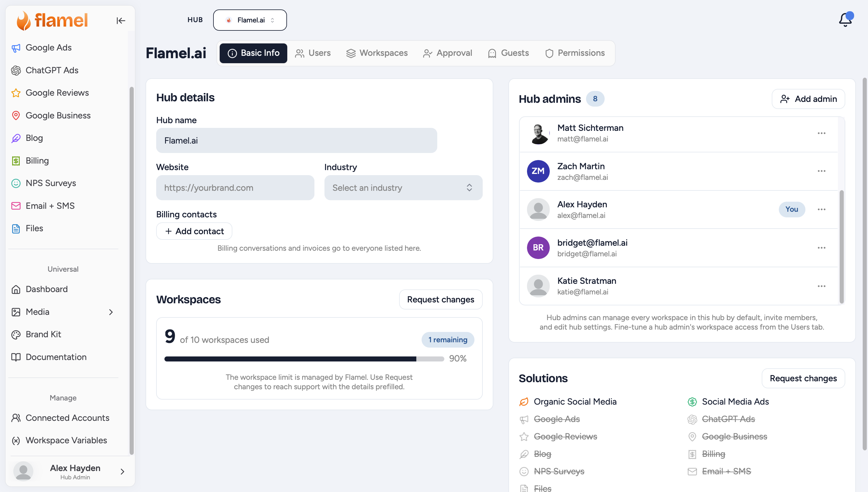Switch to the Permissions tab

tap(575, 53)
